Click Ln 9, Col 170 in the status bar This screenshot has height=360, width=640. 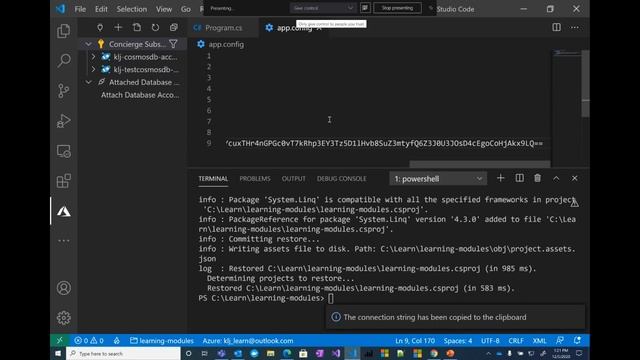(415, 340)
